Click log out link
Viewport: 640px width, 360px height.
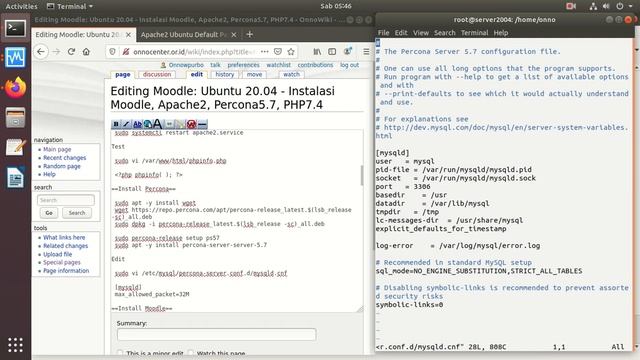tap(349, 65)
